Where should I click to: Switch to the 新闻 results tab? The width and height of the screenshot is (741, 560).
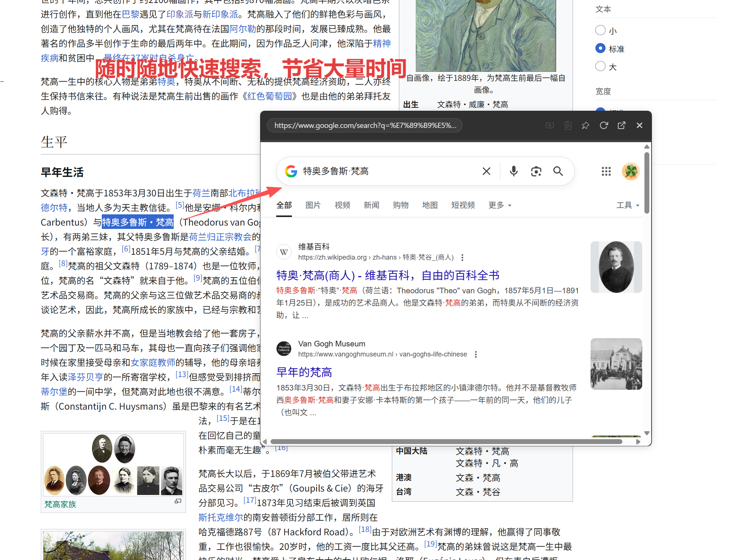click(371, 205)
